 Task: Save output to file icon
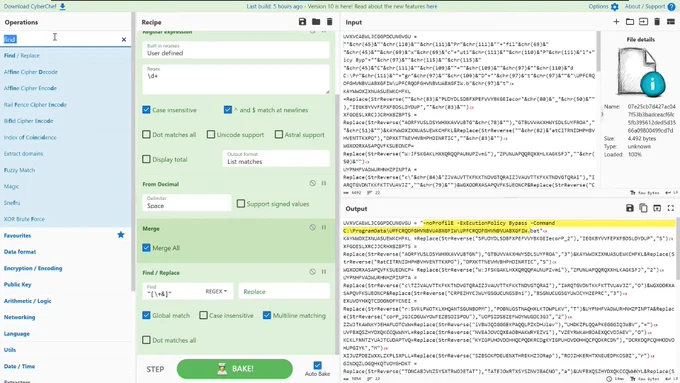[630, 208]
